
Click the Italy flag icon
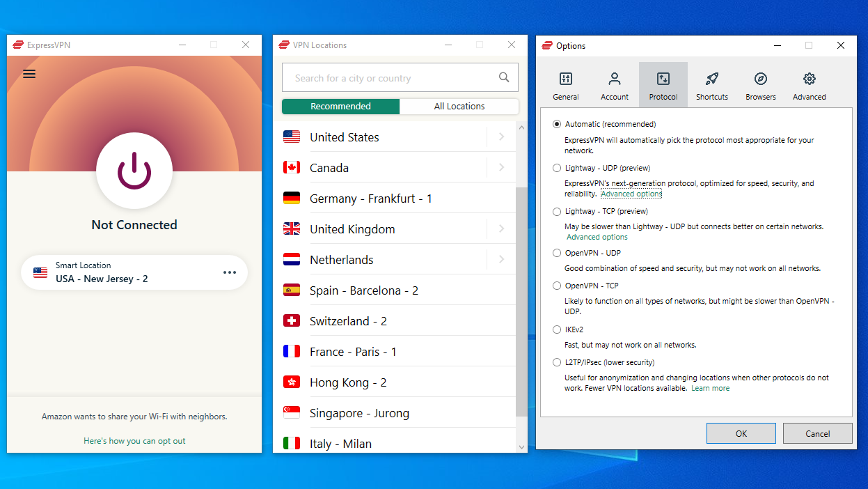(292, 443)
